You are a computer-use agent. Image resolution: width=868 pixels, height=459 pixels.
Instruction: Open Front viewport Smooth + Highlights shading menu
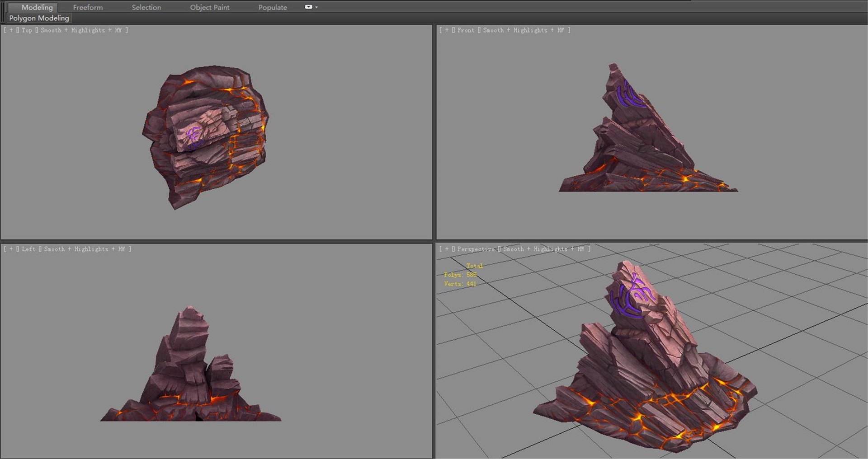(x=524, y=30)
